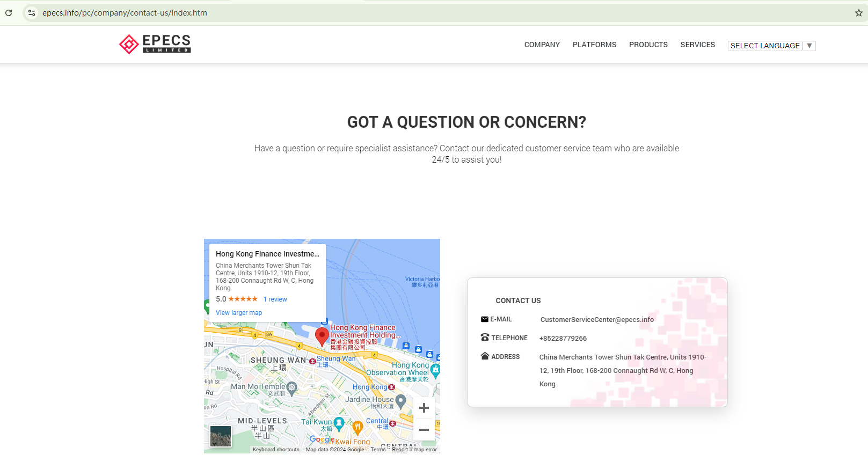Screen dimensions: 868x462
Task: Open the COMPANY menu
Action: coord(542,45)
